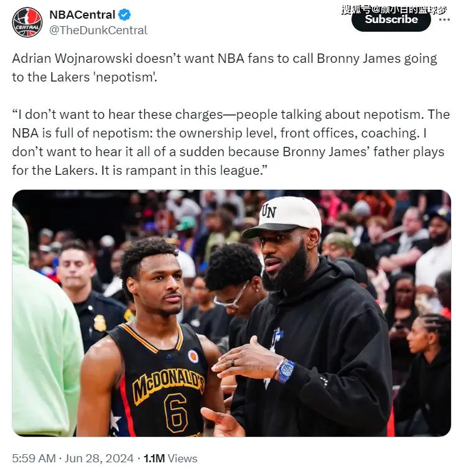
Task: Click the 5:59 AM timestamp
Action: 34,458
